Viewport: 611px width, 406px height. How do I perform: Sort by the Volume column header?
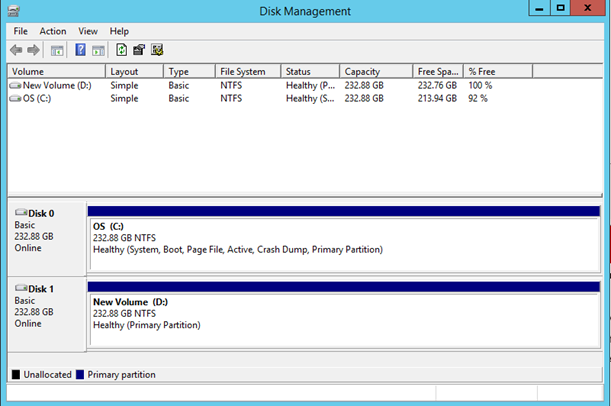coord(57,72)
